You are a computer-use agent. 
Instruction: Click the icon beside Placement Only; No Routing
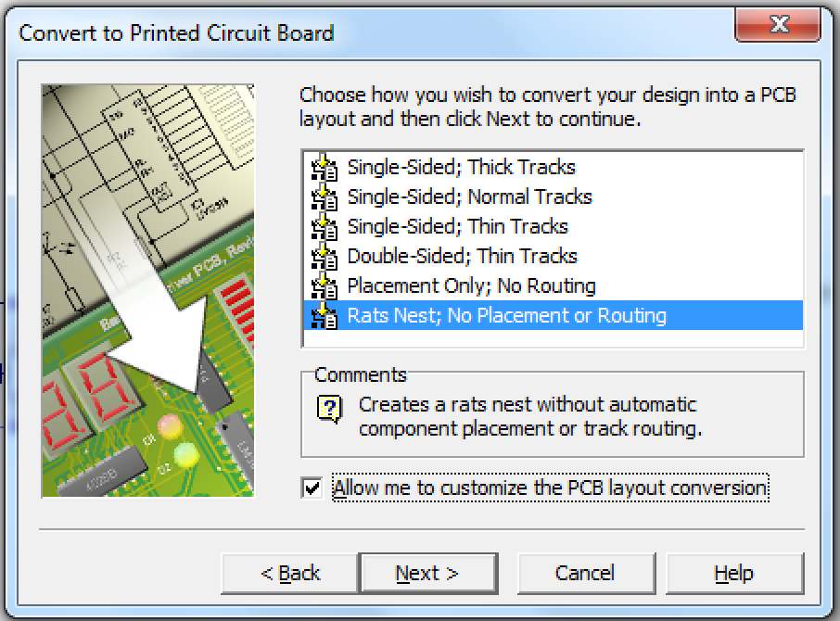(x=325, y=286)
